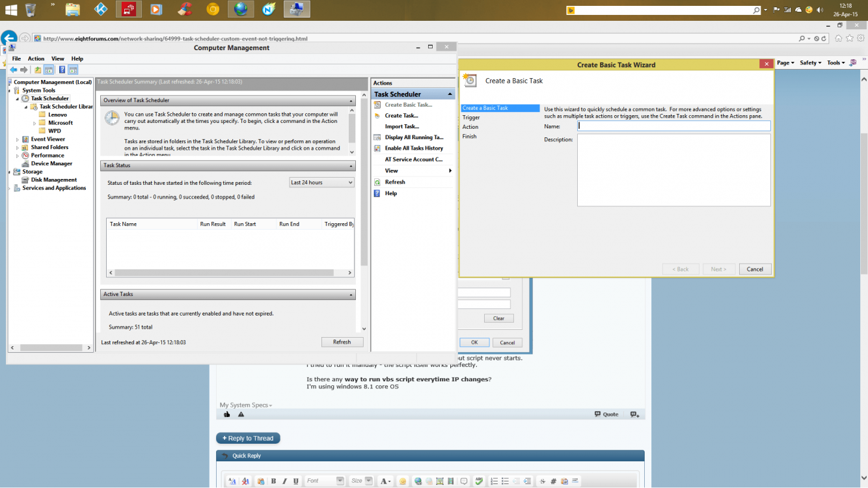868x488 pixels.
Task: Open the browser Safety menu
Action: (811, 62)
